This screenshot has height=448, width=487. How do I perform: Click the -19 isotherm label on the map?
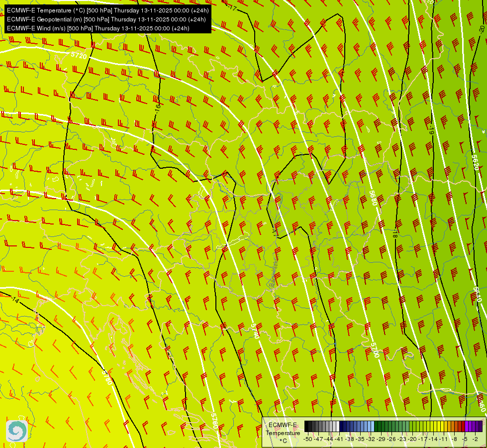(x=431, y=130)
